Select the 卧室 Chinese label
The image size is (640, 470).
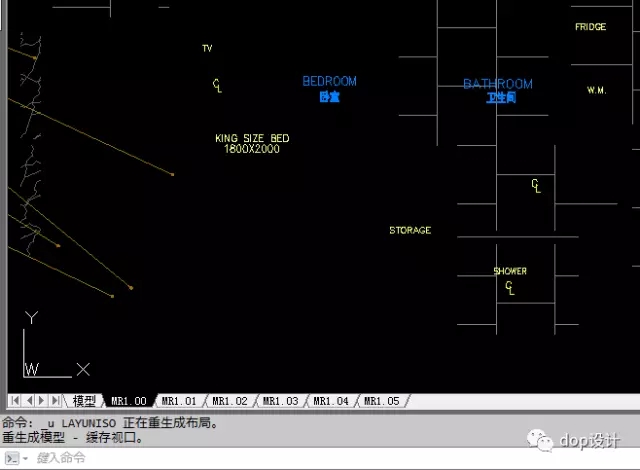[x=329, y=97]
